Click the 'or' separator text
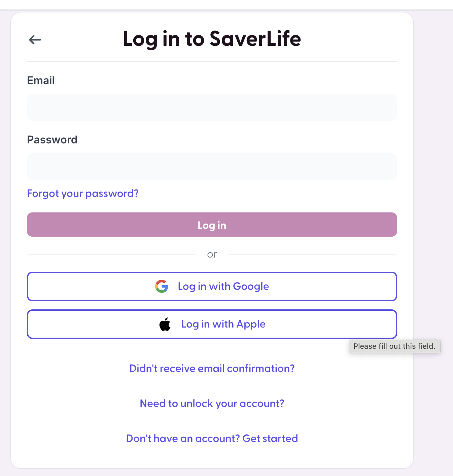 pos(212,254)
